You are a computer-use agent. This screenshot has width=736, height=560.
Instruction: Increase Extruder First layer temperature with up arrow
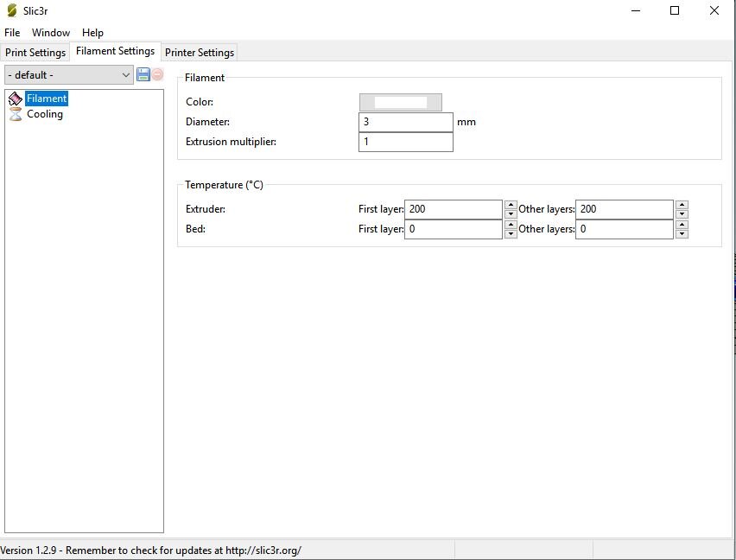point(511,205)
